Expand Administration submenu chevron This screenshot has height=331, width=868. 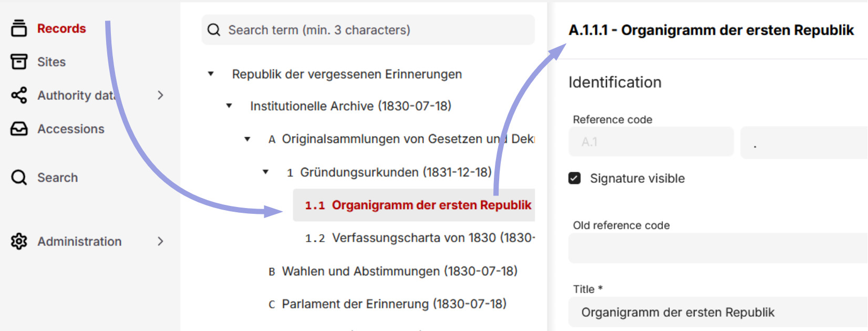coord(160,241)
